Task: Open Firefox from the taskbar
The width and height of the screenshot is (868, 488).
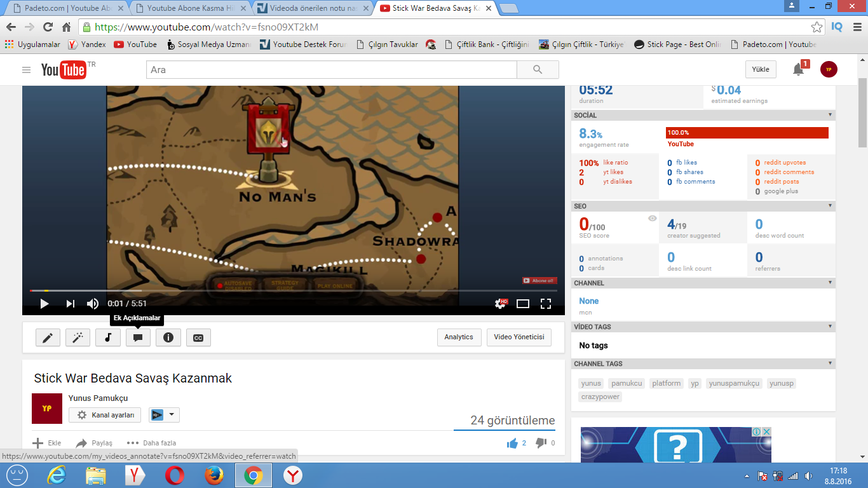Action: pos(214,475)
